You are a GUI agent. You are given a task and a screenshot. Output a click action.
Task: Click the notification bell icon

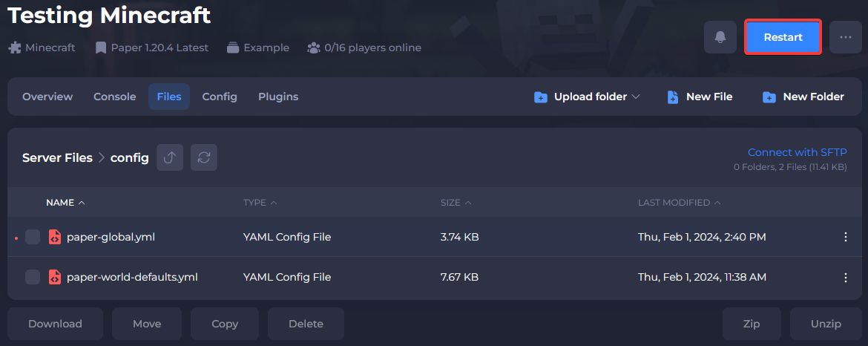(720, 37)
